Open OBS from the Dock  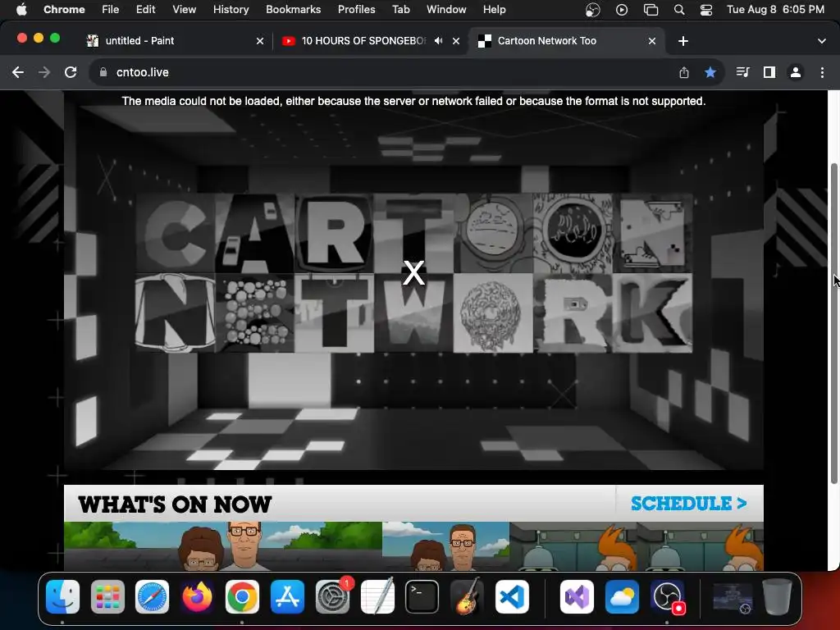668,597
